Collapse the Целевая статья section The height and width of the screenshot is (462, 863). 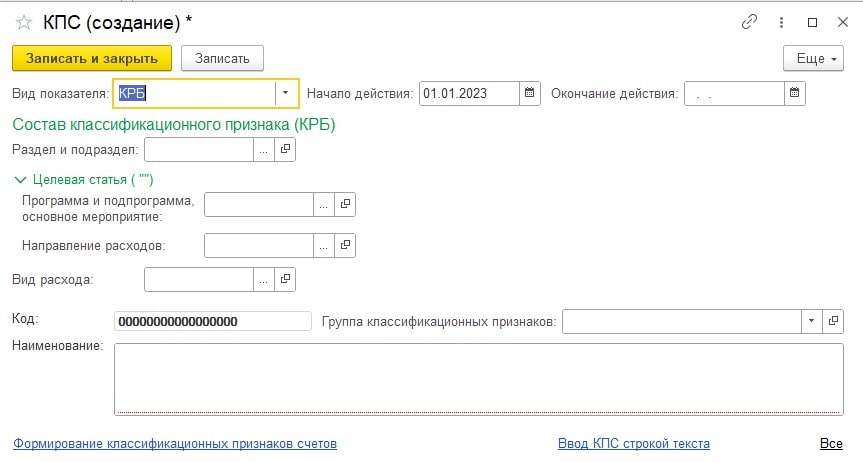tap(20, 179)
